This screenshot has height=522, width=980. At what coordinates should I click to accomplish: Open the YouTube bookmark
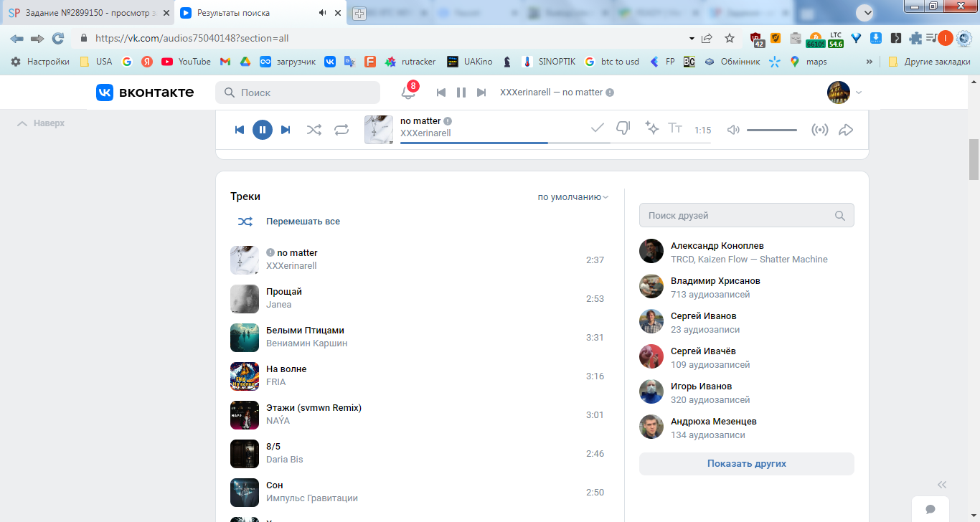(x=186, y=62)
